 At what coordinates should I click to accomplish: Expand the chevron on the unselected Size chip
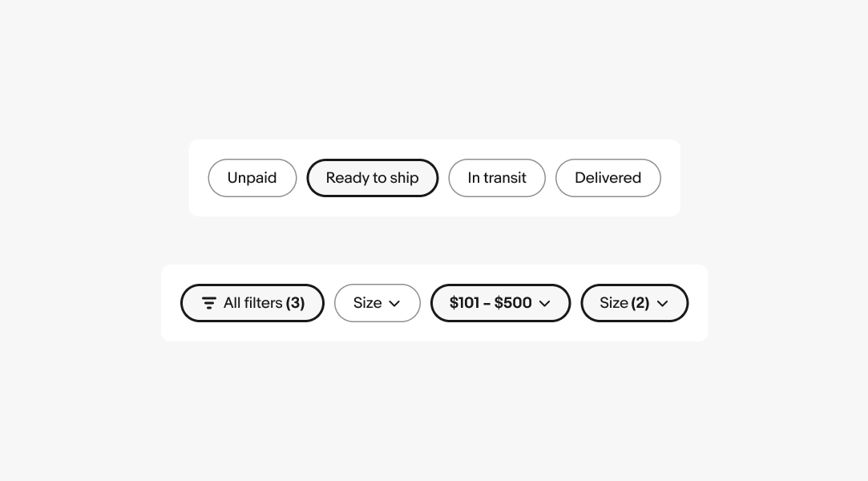pos(394,304)
